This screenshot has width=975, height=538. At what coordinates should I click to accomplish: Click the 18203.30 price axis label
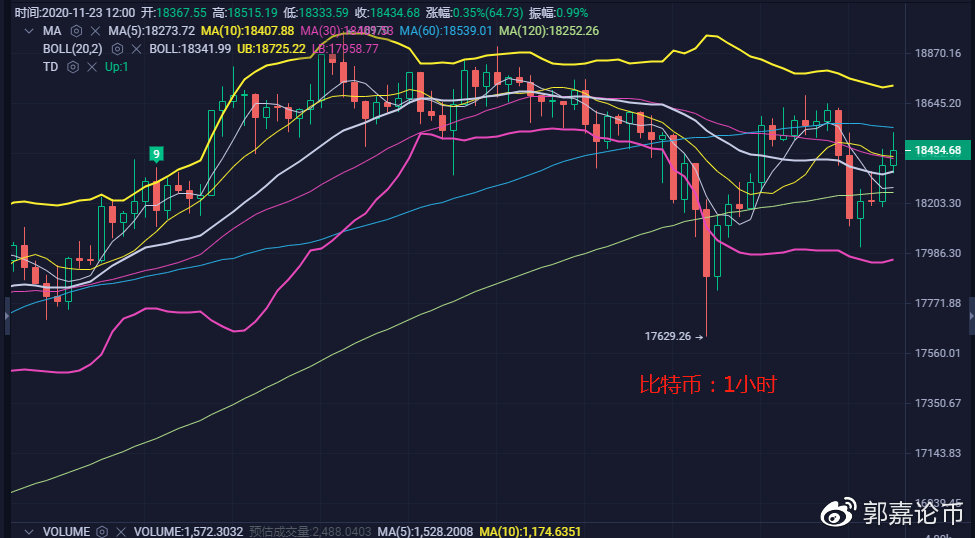[938, 203]
